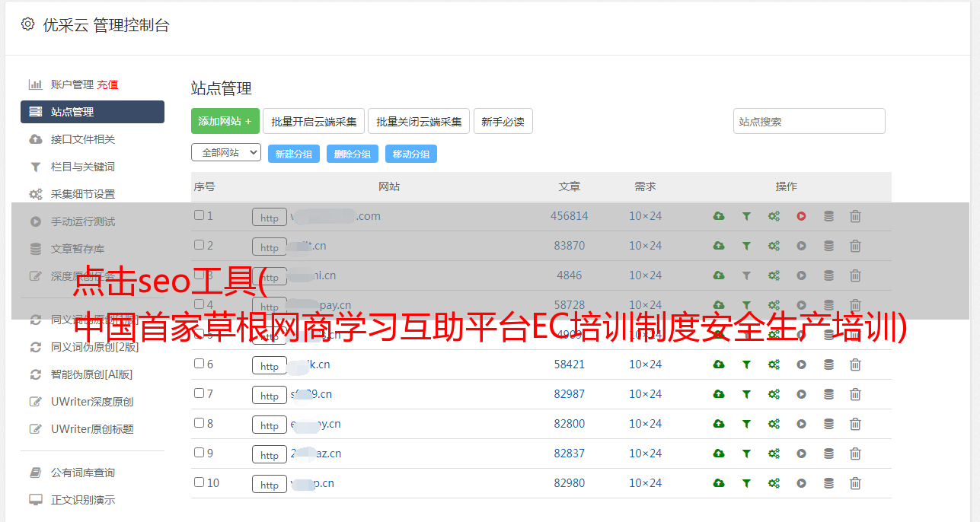980x522 pixels.
Task: Open database icon for the 82987 row
Action: tap(828, 394)
